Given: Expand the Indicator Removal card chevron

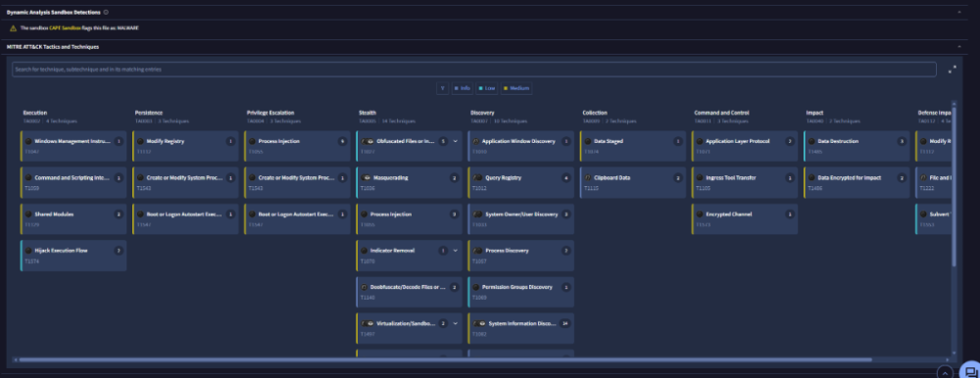Looking at the screenshot, I should click(x=456, y=251).
